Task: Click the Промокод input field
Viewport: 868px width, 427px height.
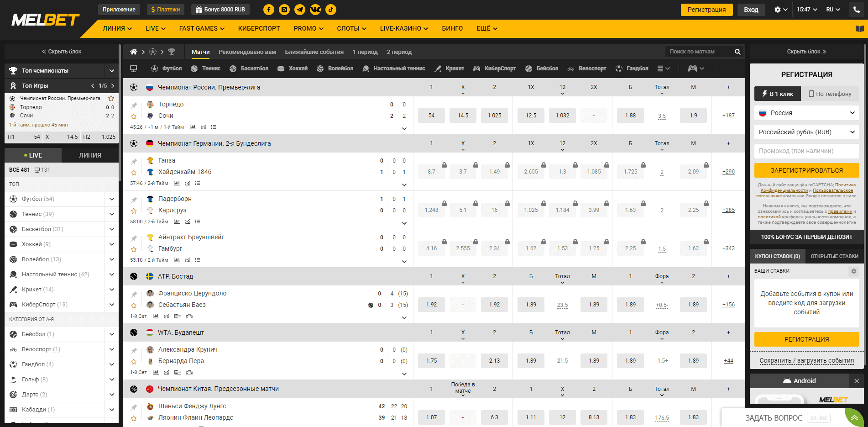Action: [x=806, y=151]
